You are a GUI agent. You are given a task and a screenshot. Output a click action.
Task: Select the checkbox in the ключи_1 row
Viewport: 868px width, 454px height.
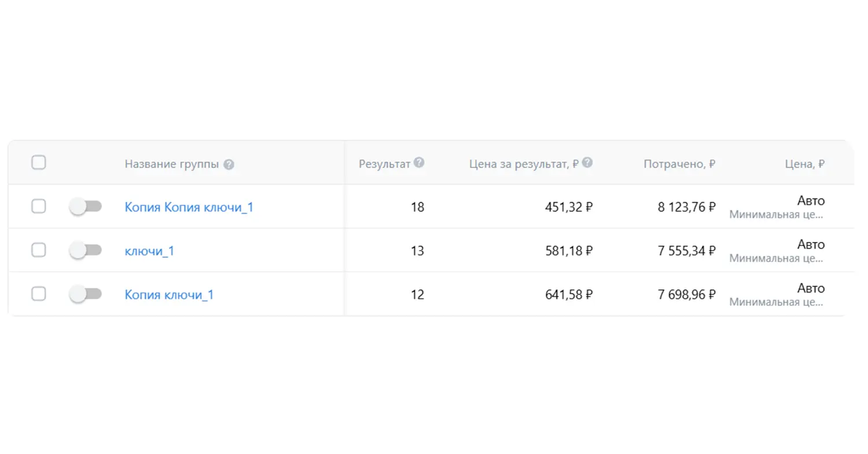[x=39, y=250]
